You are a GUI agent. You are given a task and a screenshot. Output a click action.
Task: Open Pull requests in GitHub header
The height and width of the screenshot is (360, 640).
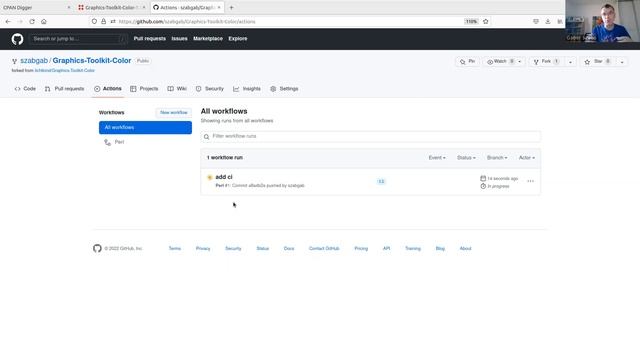(150, 38)
